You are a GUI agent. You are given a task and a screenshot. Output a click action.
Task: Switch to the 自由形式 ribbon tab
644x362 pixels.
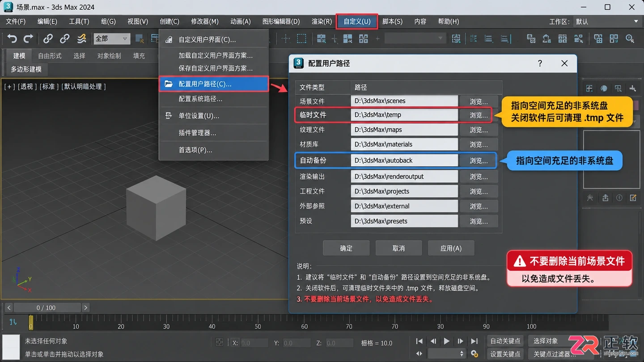pos(50,56)
